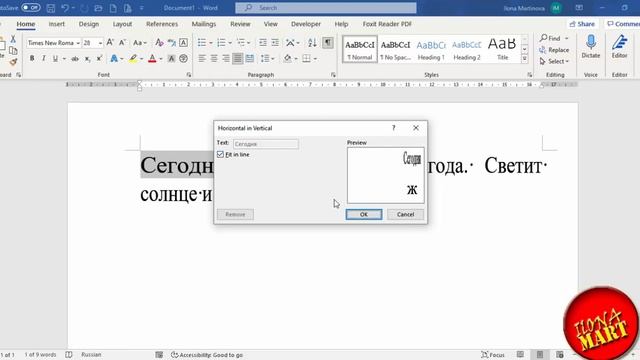Align text right
The image size is (640, 360).
(x=226, y=59)
